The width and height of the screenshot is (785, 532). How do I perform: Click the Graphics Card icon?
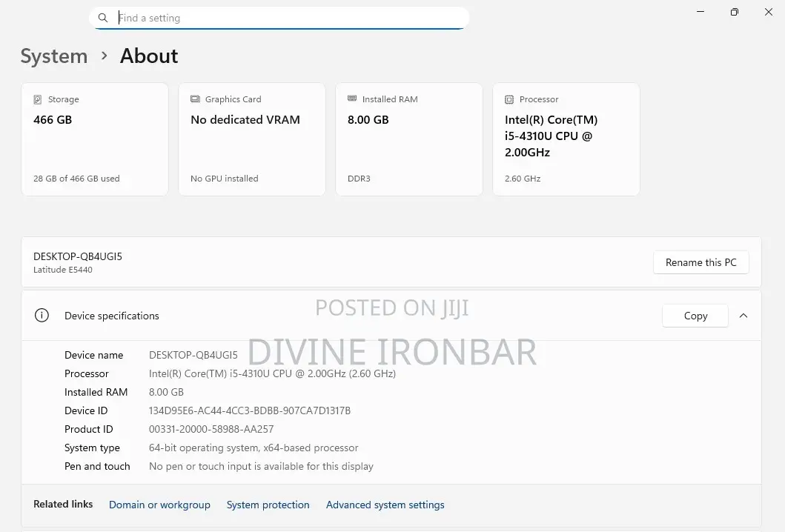[195, 99]
